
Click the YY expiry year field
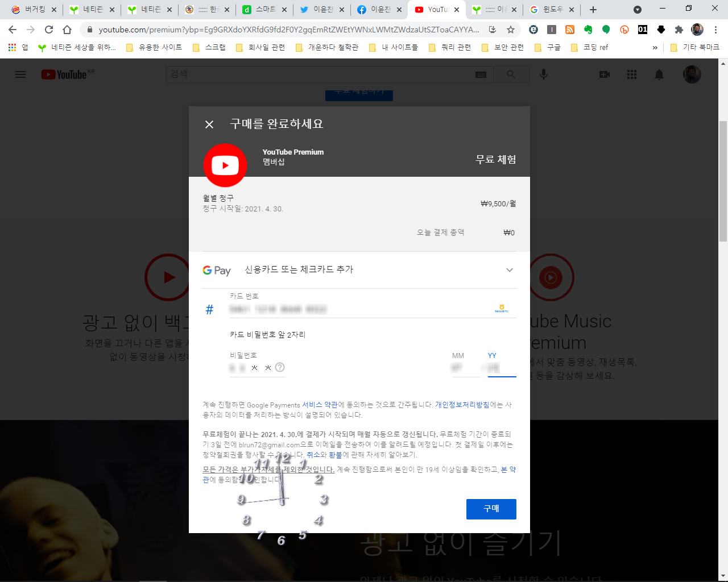[502, 368]
